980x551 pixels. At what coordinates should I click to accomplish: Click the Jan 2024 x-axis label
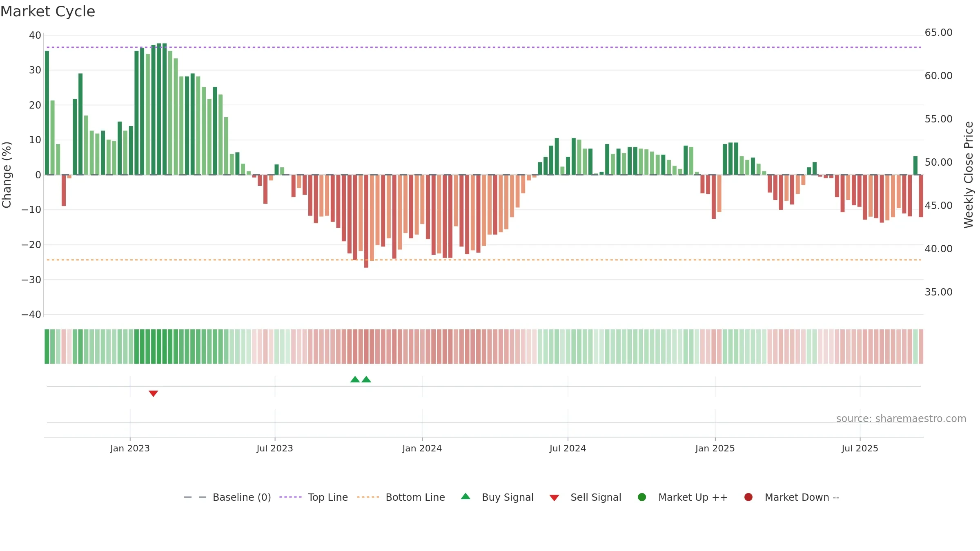(x=422, y=449)
